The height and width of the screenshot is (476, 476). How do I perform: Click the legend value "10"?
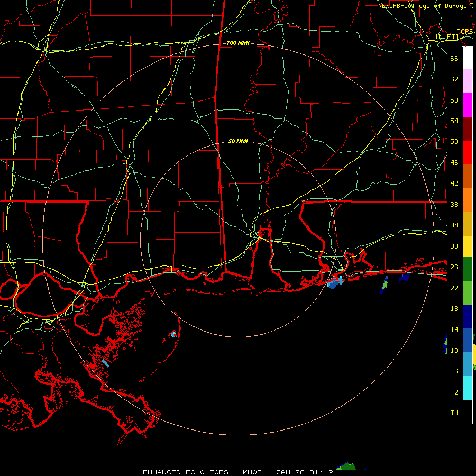click(454, 350)
